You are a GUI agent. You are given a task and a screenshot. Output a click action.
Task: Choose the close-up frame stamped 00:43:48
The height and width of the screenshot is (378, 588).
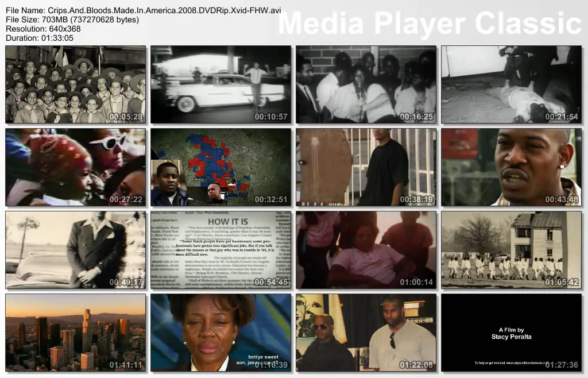tap(512, 167)
